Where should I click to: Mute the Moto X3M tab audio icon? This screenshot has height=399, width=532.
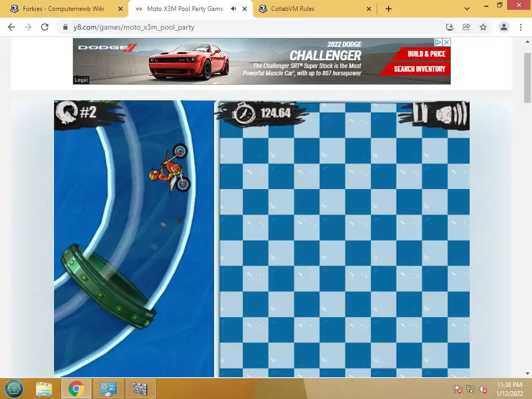(x=233, y=9)
